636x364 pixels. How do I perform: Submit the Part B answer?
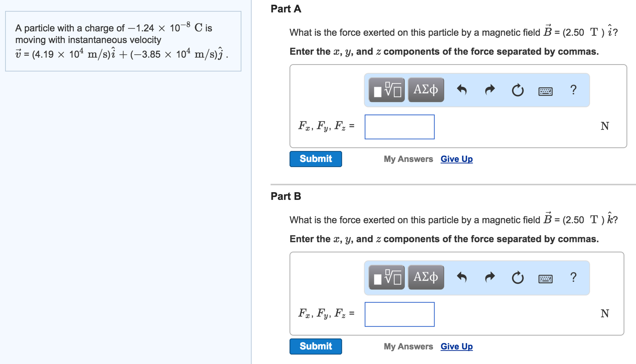click(315, 346)
